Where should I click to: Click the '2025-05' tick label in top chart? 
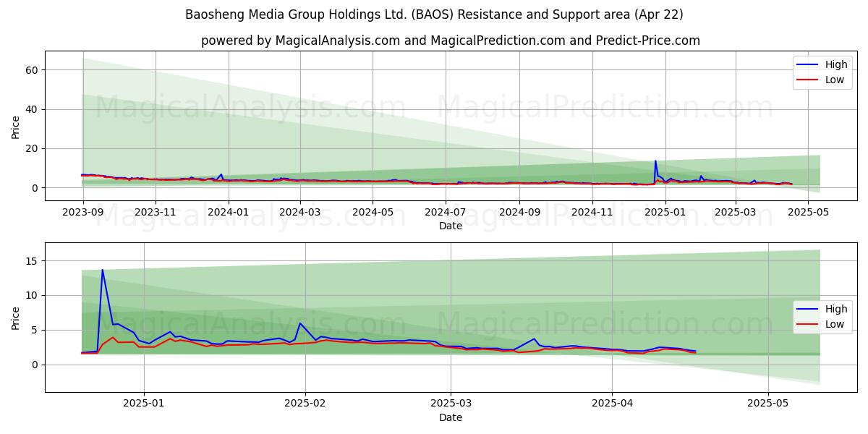[x=807, y=212]
